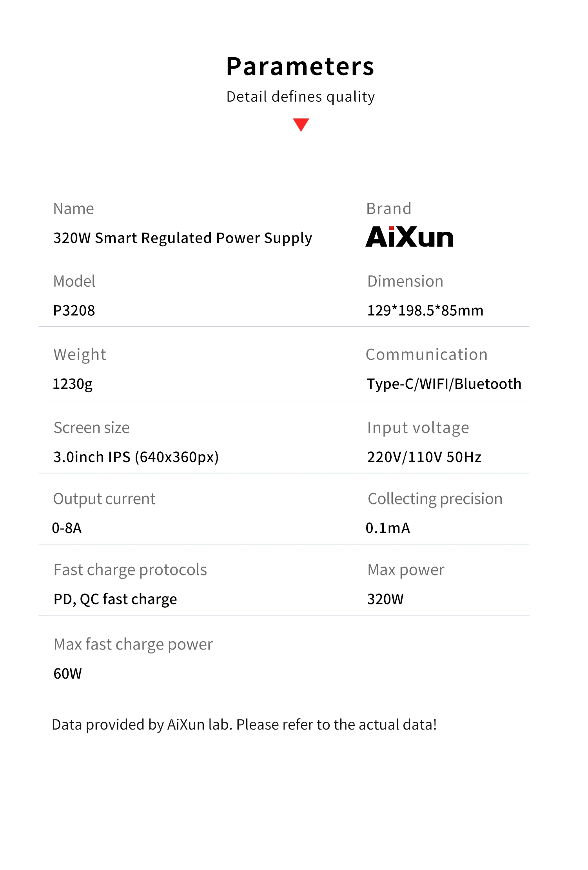Click the collecting precision value 0.1mA
588x870 pixels.
388,528
